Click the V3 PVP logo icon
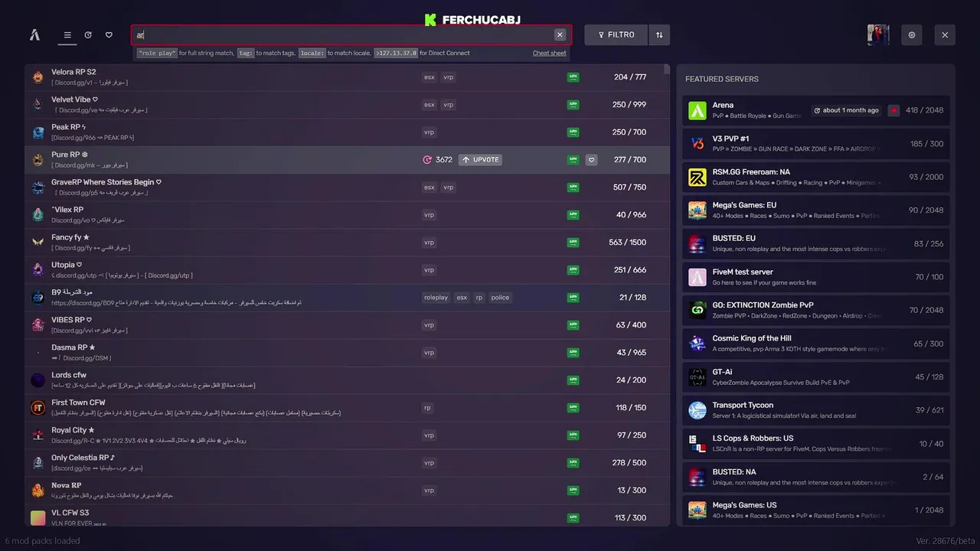 click(697, 144)
